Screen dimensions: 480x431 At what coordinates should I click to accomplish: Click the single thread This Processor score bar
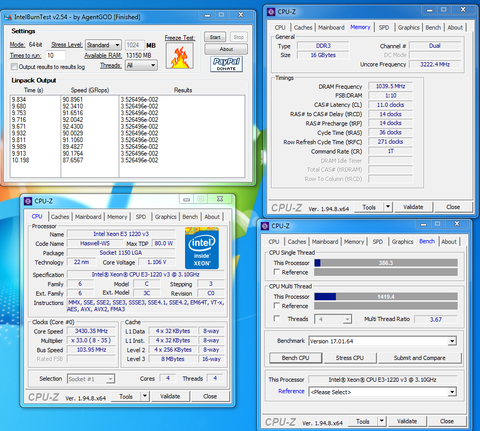pyautogui.click(x=386, y=263)
